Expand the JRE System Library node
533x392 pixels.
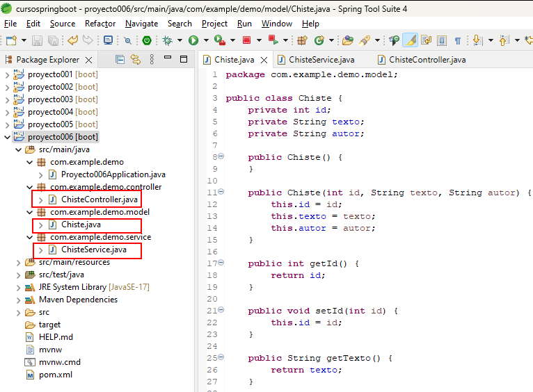18,288
